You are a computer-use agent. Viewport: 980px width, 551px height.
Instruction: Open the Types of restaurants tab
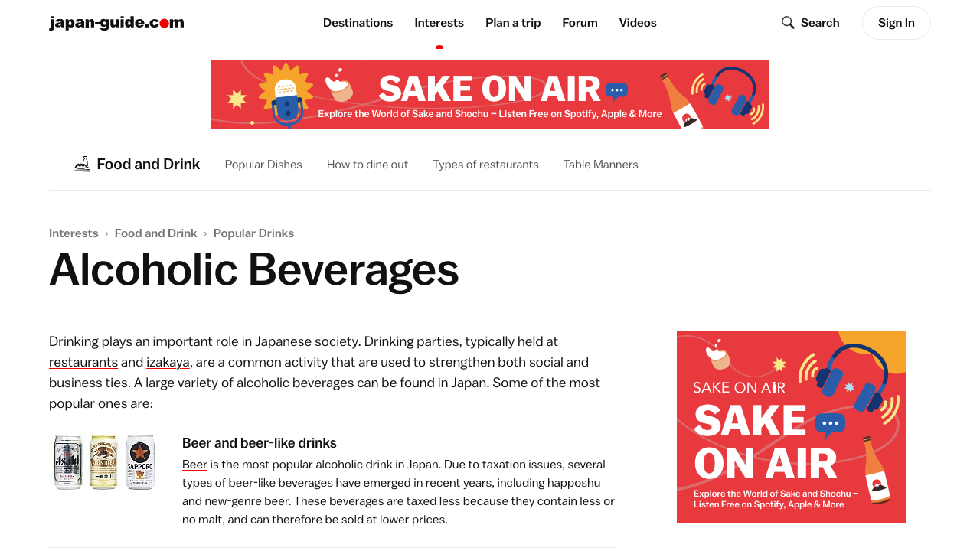[x=485, y=165]
